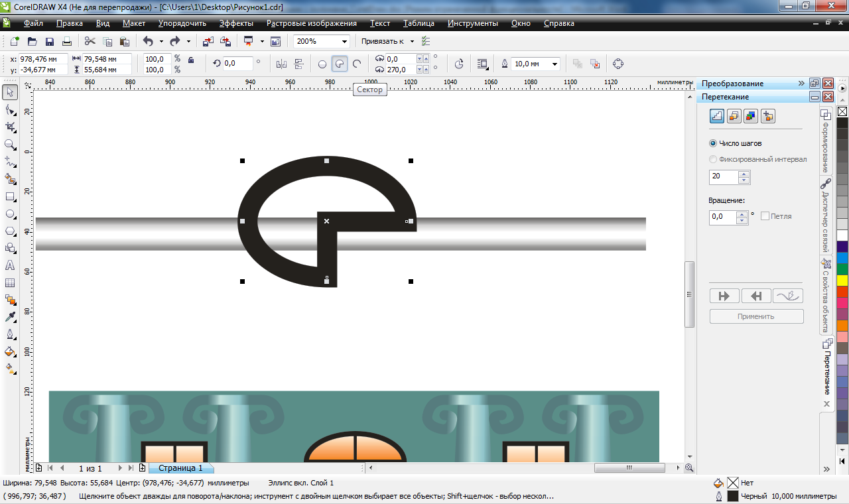This screenshot has width=849, height=504.
Task: Open application launcher dropdown arrow
Action: pyautogui.click(x=262, y=41)
